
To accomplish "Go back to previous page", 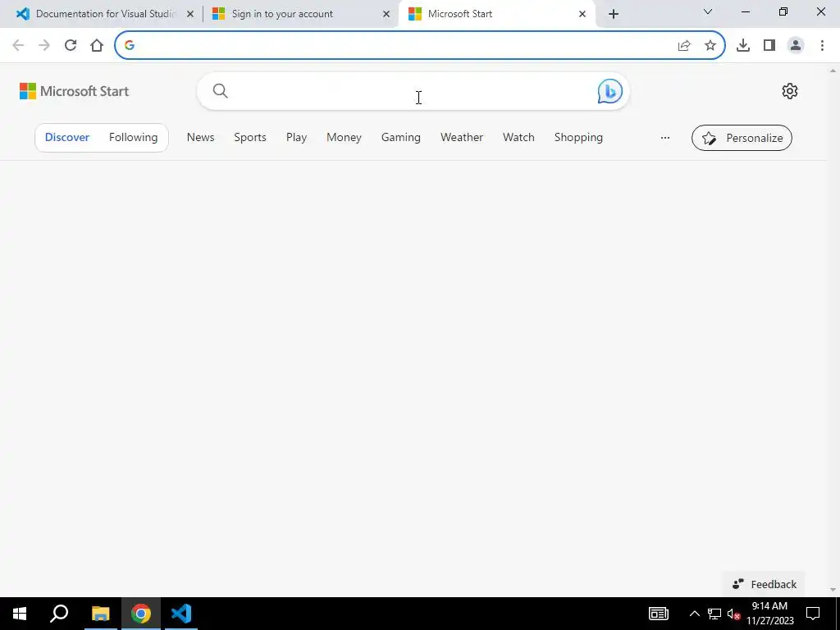I will click(18, 45).
